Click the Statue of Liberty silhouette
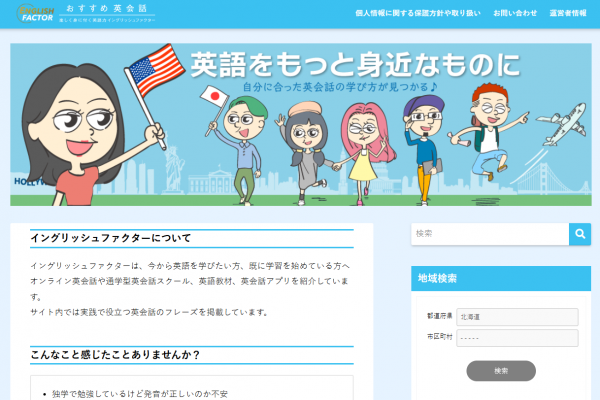The width and height of the screenshot is (600, 400). (x=174, y=166)
